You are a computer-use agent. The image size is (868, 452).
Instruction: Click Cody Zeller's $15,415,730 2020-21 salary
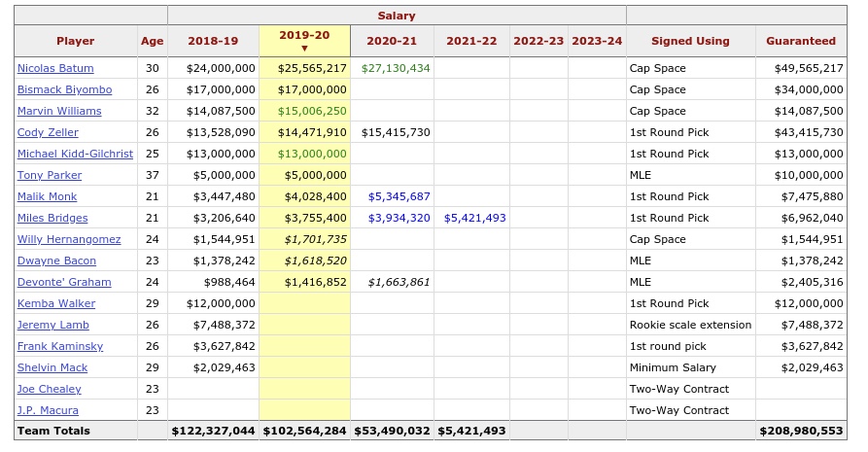(x=396, y=132)
